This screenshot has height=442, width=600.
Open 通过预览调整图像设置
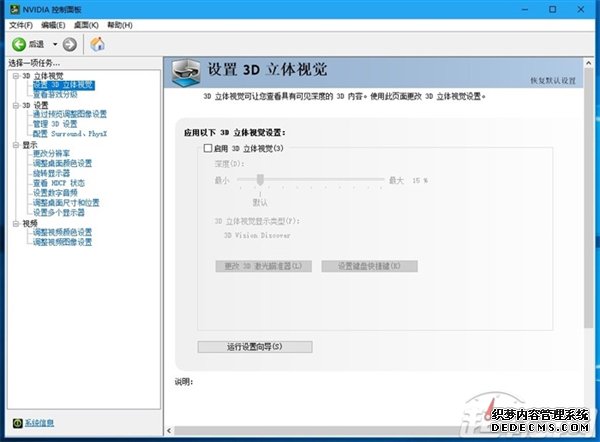(70, 114)
